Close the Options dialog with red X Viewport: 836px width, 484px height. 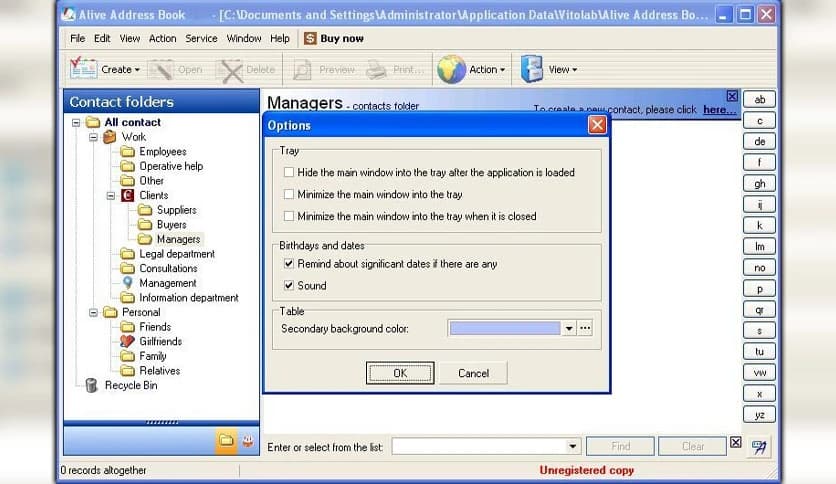click(597, 125)
